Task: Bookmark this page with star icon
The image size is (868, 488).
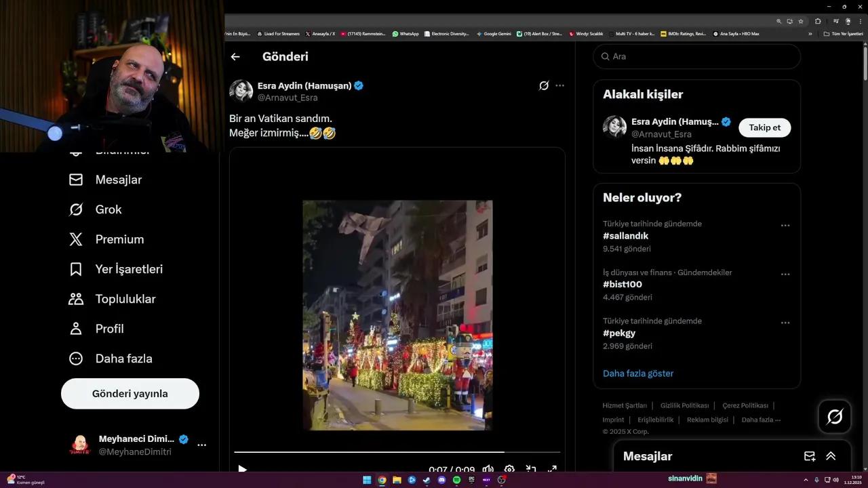Action: [x=800, y=21]
